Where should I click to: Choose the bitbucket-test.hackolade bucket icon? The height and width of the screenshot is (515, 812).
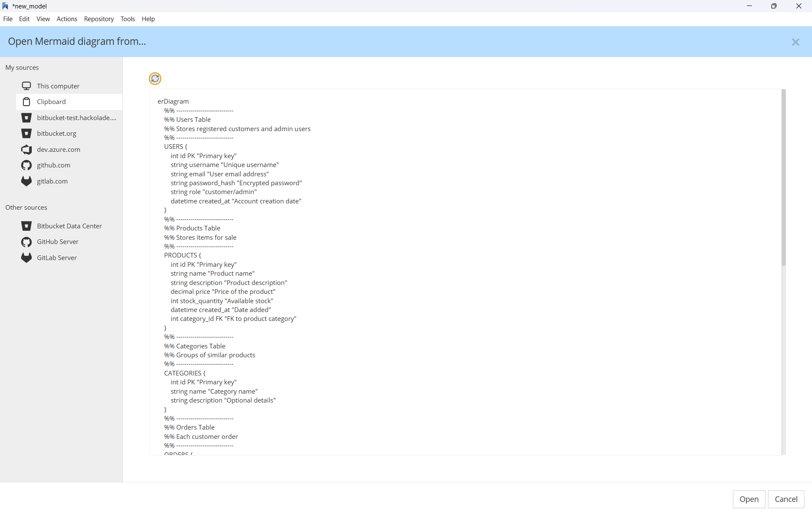tap(26, 118)
